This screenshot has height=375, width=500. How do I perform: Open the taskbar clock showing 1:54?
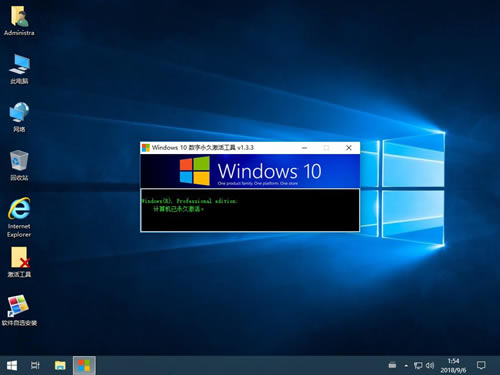click(x=453, y=366)
